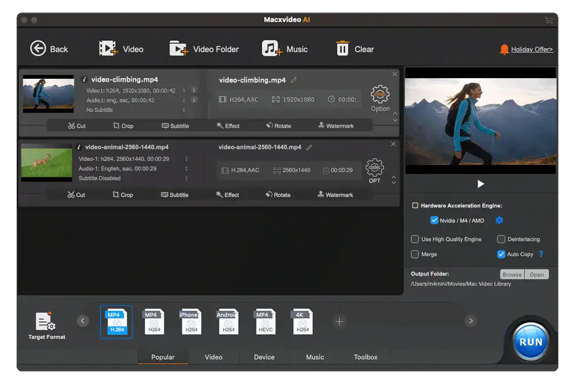Rotate the video-animal-2560-1440.mp4 clip
This screenshot has height=392, width=575.
pos(278,195)
